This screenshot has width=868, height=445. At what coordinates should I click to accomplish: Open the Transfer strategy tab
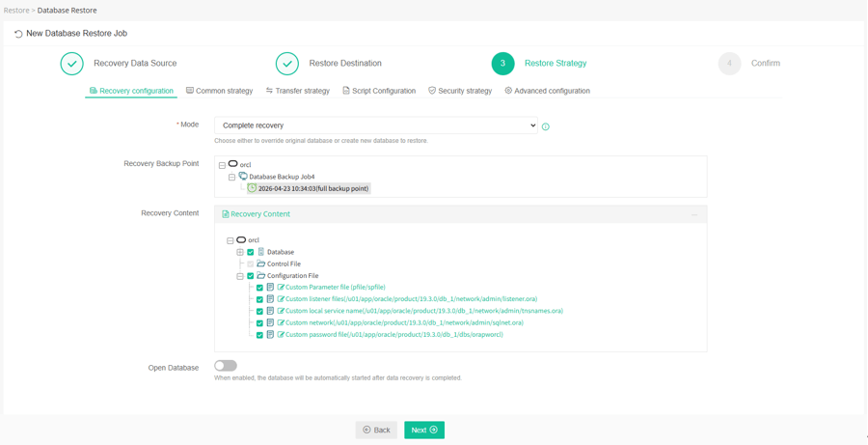tap(297, 91)
